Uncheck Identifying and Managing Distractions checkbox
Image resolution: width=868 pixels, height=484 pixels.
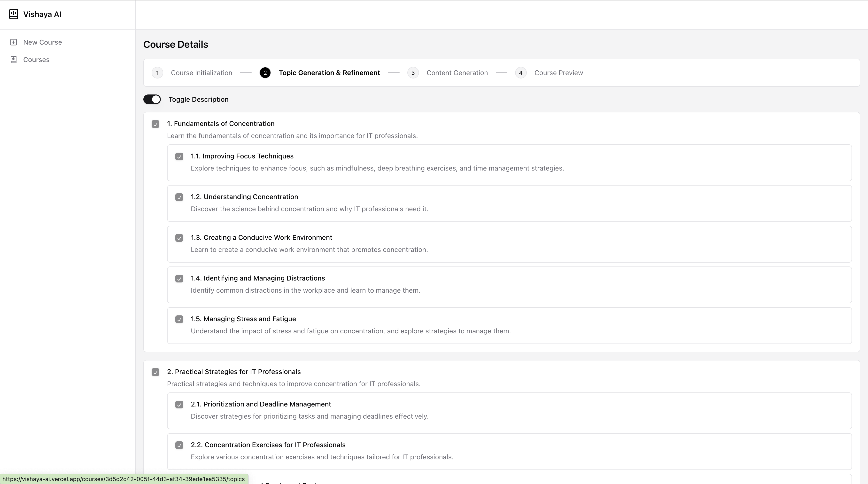179,279
